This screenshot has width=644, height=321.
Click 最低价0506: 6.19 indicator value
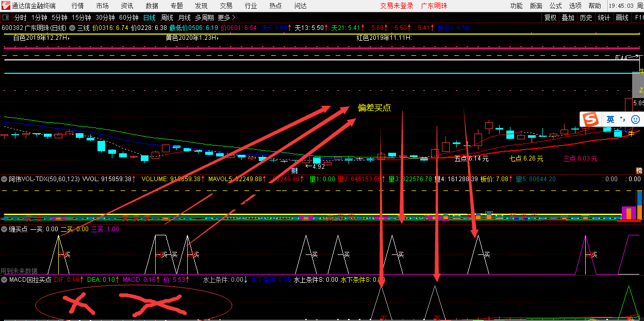[193, 28]
